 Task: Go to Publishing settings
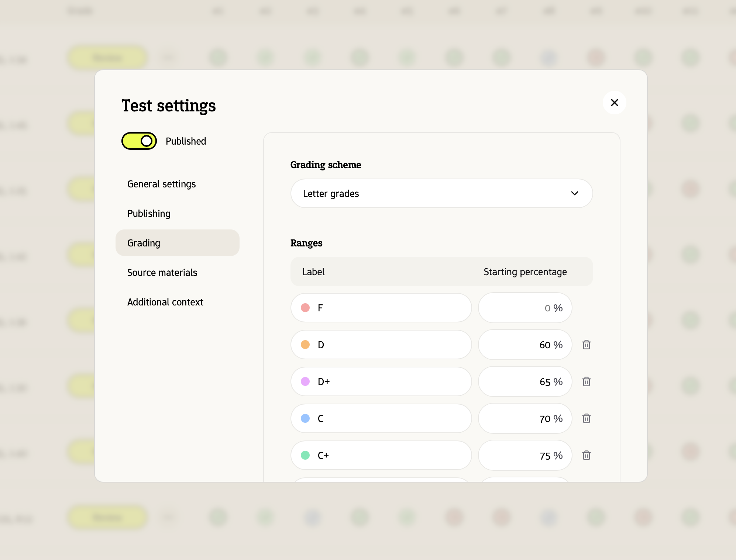[149, 214]
